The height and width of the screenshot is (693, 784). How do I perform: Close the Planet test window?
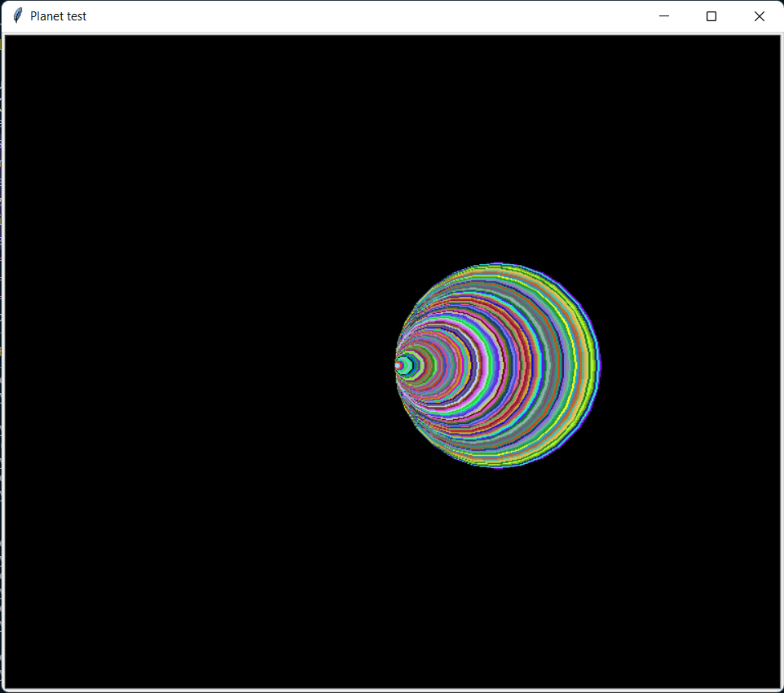coord(759,15)
